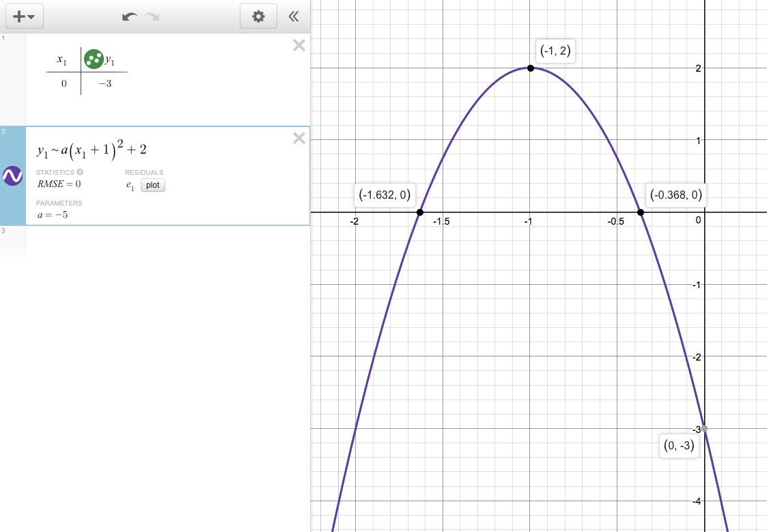Screen dimensions: 767x532
Task: Edit the table cell with value -3
Action: coord(105,83)
